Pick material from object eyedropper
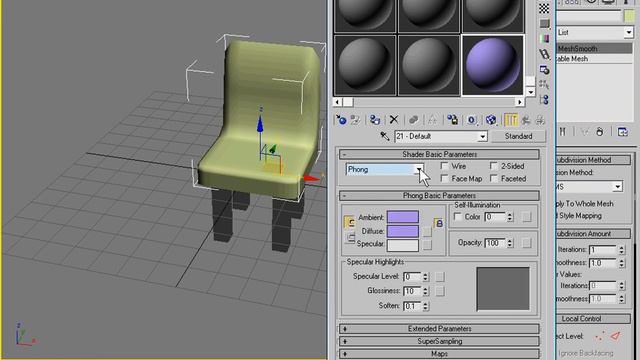This screenshot has width=640, height=360. [x=384, y=136]
